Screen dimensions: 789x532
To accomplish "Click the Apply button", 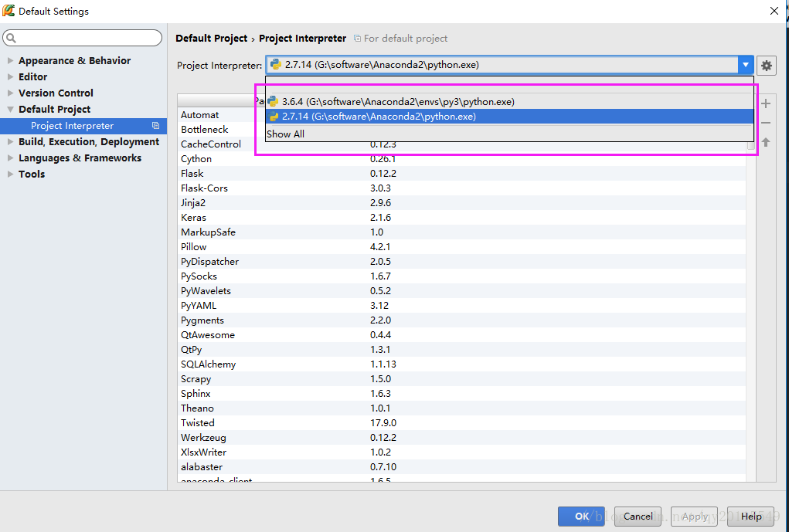I will 694,517.
